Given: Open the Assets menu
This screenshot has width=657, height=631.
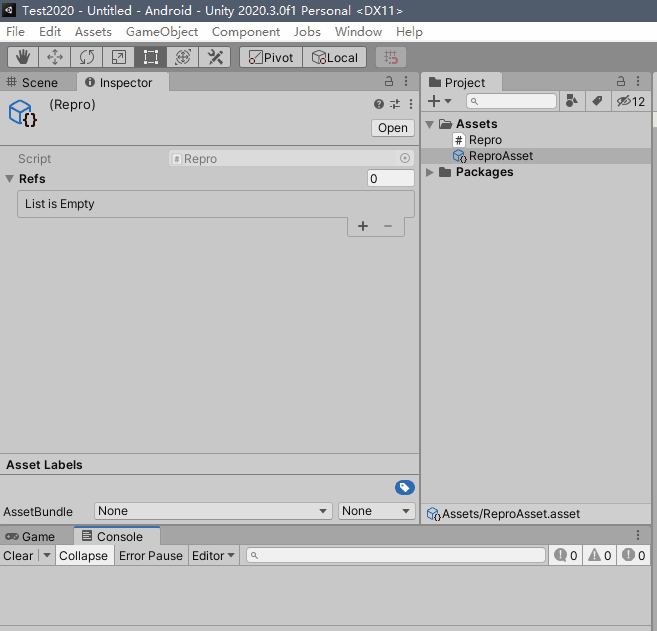Looking at the screenshot, I should [x=93, y=32].
